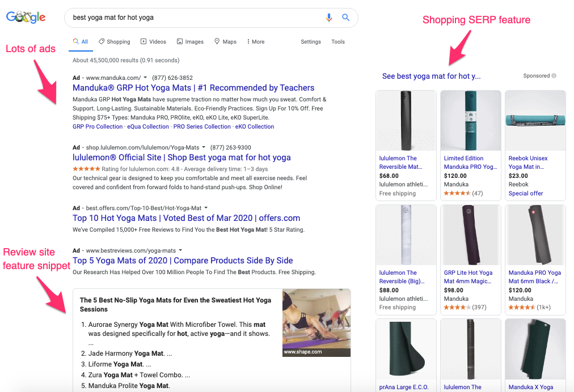Click the GRP Lite Hot Yoga Mat image
Image resolution: width=574 pixels, height=392 pixels.
(x=471, y=235)
